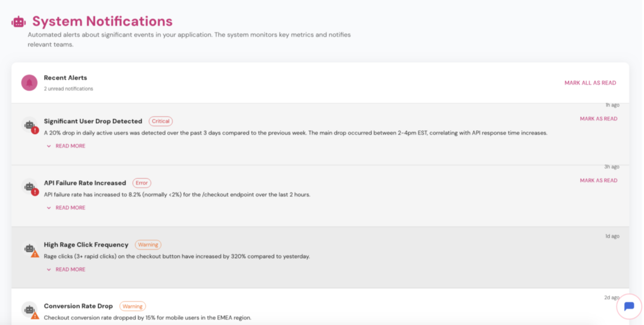Click the robot icon beside System Notifications

point(19,22)
